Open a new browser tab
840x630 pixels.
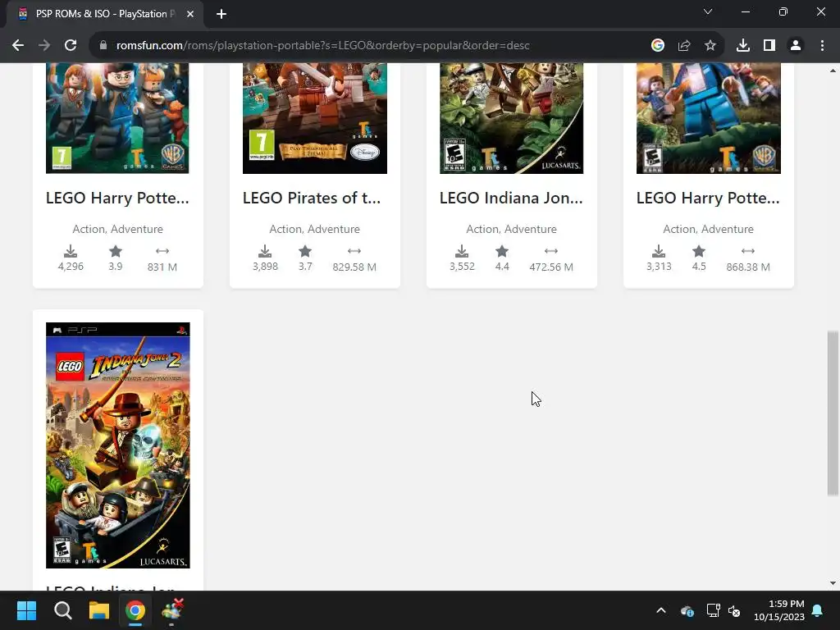[221, 14]
